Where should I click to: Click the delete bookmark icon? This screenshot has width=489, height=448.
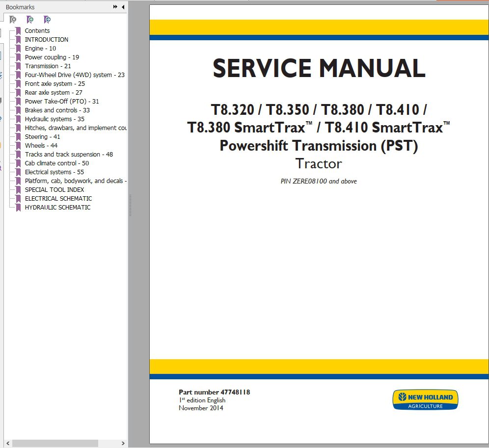(x=13, y=20)
